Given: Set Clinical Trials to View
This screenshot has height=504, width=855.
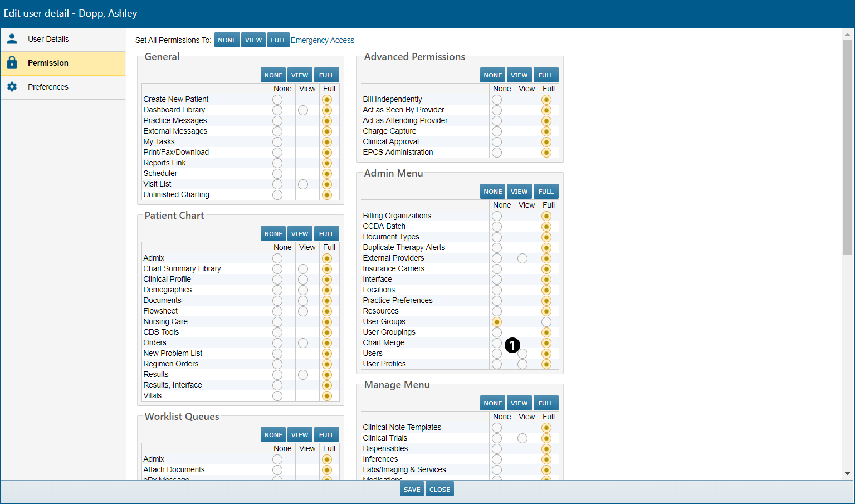Looking at the screenshot, I should (x=522, y=438).
